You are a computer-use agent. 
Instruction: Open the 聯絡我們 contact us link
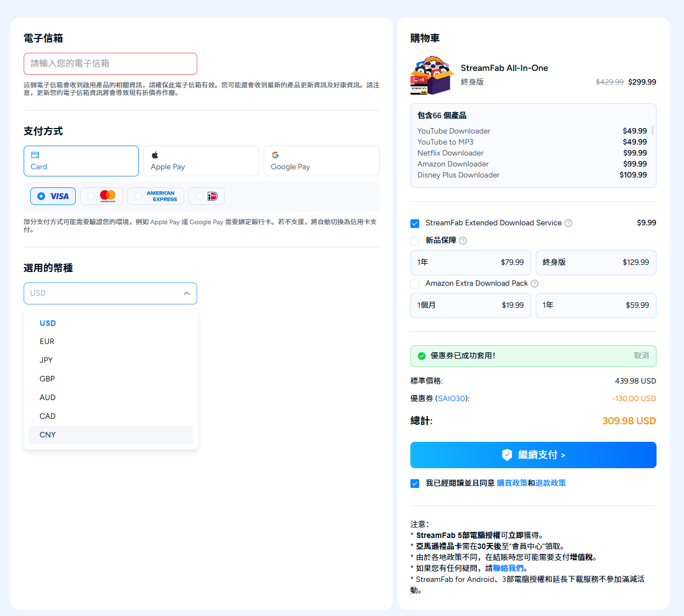pos(508,568)
